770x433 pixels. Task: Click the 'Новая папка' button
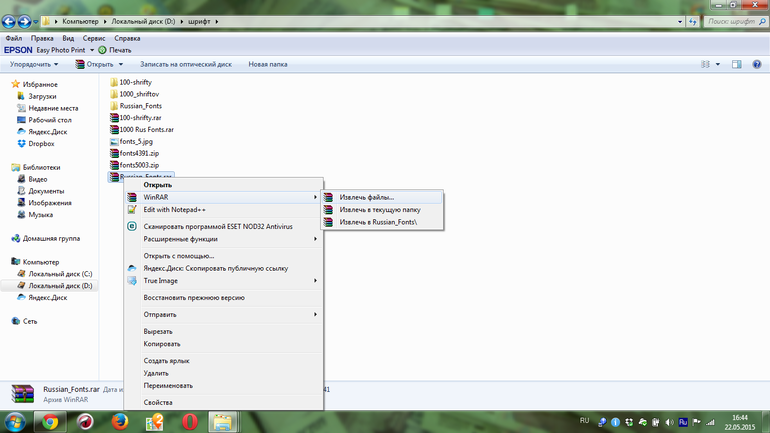pos(268,64)
